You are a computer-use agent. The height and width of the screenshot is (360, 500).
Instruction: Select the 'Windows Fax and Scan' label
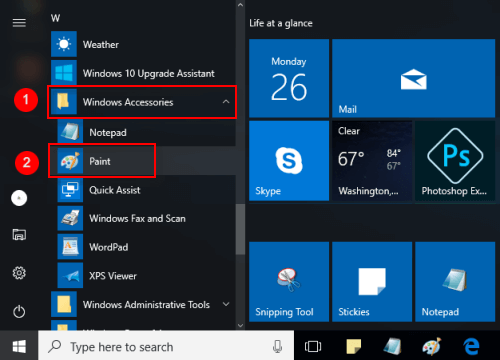click(137, 218)
